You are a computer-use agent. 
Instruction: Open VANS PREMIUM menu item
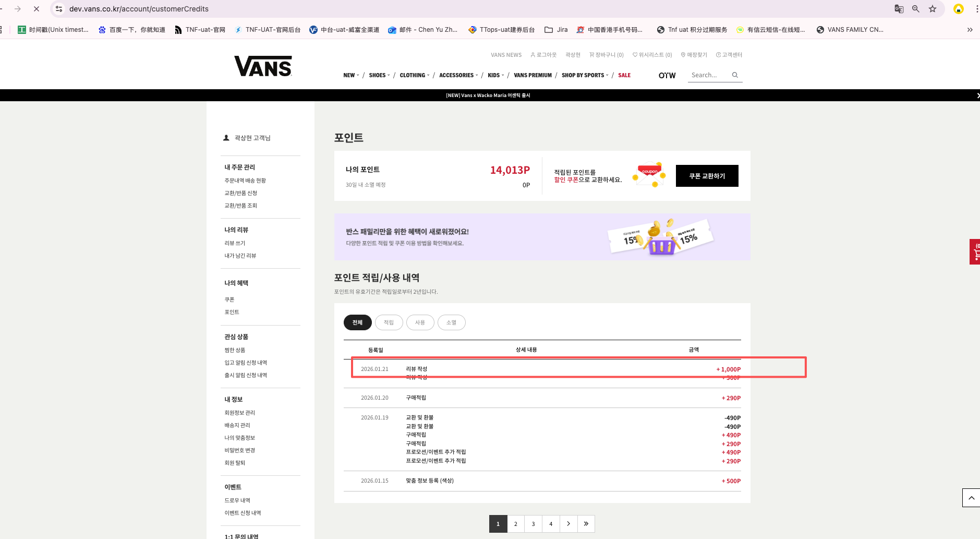(533, 75)
